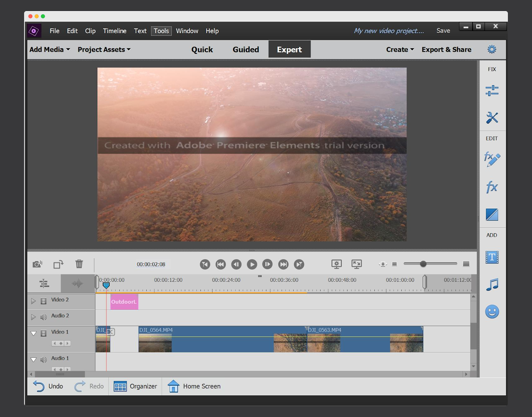Open the Tools menu
Screen dimensions: 532x417
coord(161,31)
